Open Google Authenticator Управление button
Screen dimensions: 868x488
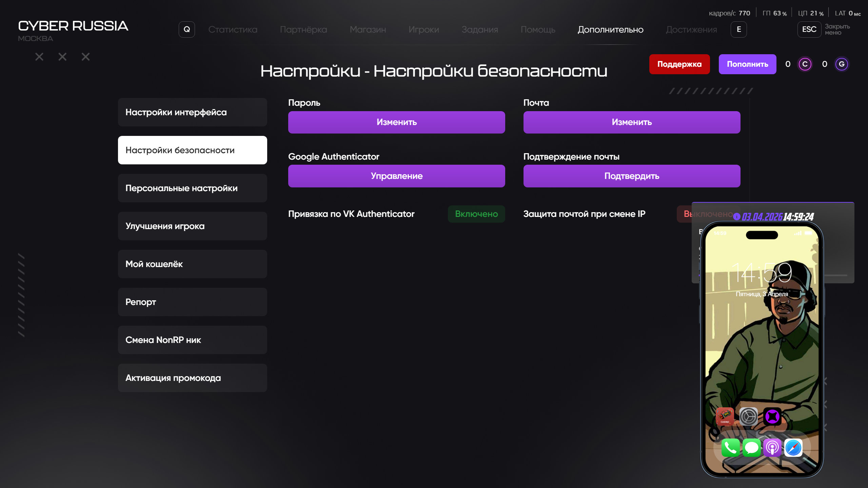click(396, 176)
